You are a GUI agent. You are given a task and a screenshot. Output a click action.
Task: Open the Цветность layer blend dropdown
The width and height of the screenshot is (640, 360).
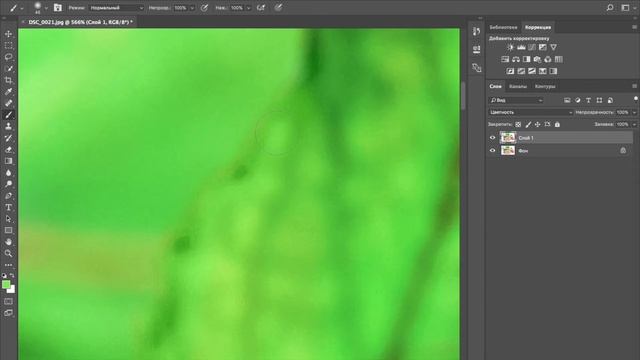(x=531, y=112)
